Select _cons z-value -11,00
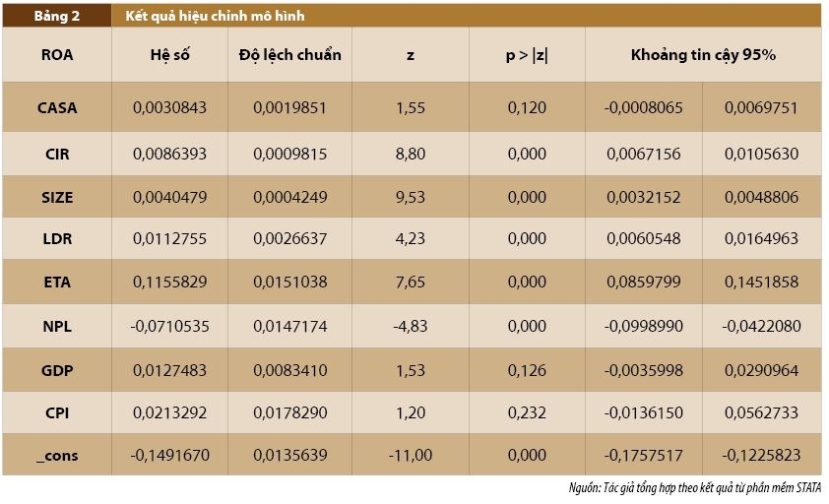829x504 pixels. coord(411,455)
